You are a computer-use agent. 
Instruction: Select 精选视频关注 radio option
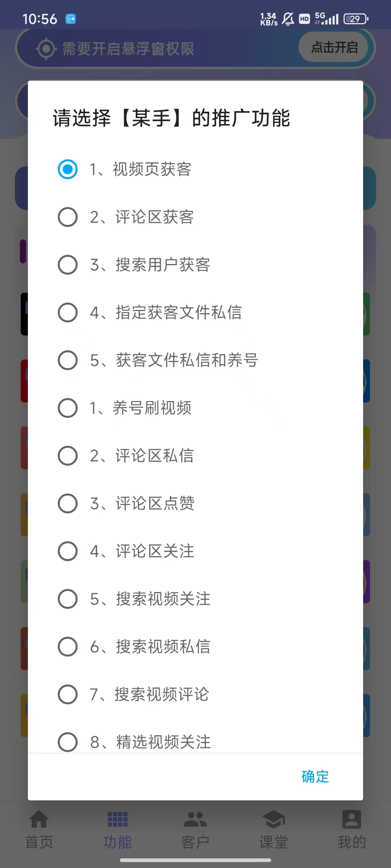[68, 741]
